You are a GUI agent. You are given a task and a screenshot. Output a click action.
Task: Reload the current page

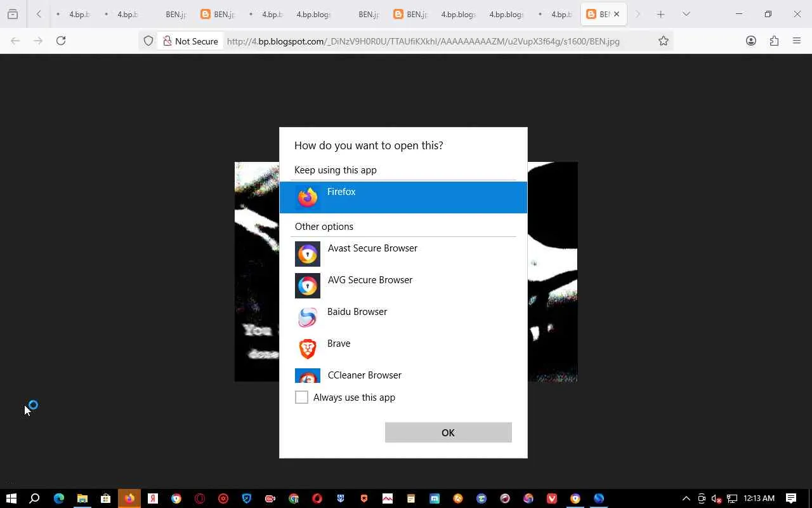pyautogui.click(x=61, y=41)
